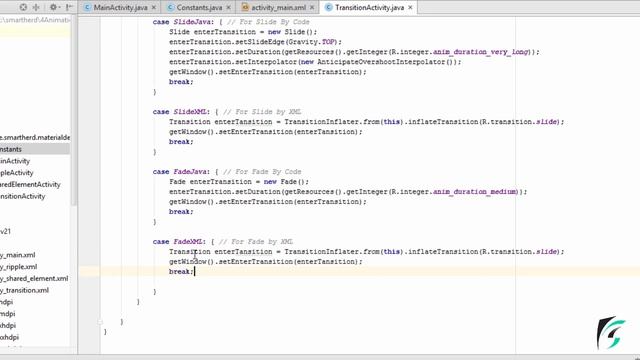The image size is (640, 360).
Task: Open activity_ripple.xml in the project tree
Action: tap(18, 267)
